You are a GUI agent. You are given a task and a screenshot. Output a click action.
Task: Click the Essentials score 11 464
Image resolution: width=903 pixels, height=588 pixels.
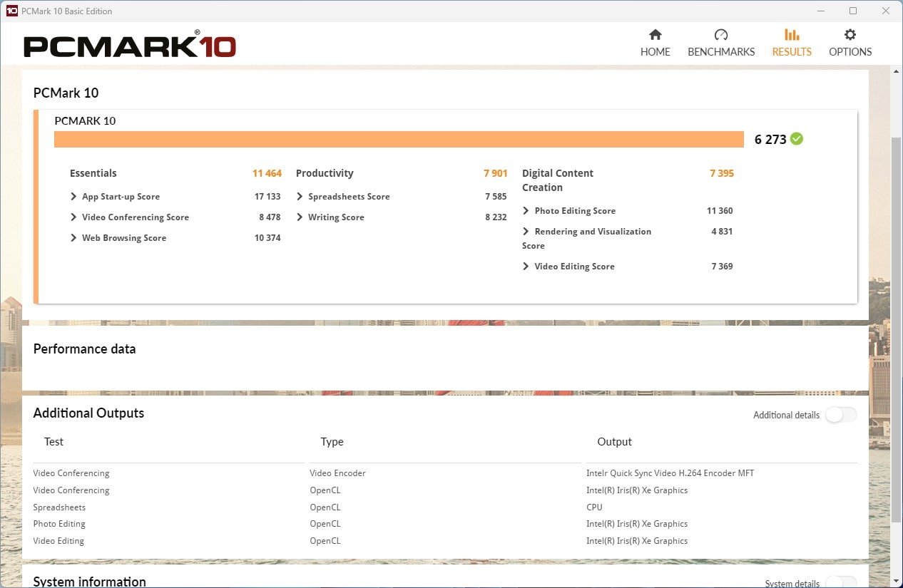coord(267,173)
